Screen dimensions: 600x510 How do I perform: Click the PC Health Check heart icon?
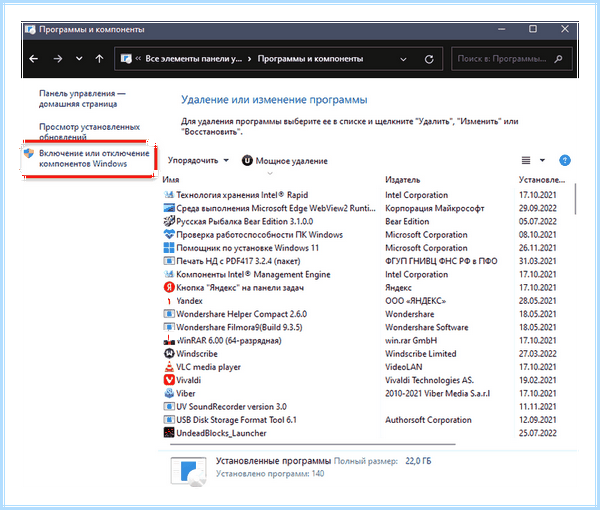[x=169, y=234]
